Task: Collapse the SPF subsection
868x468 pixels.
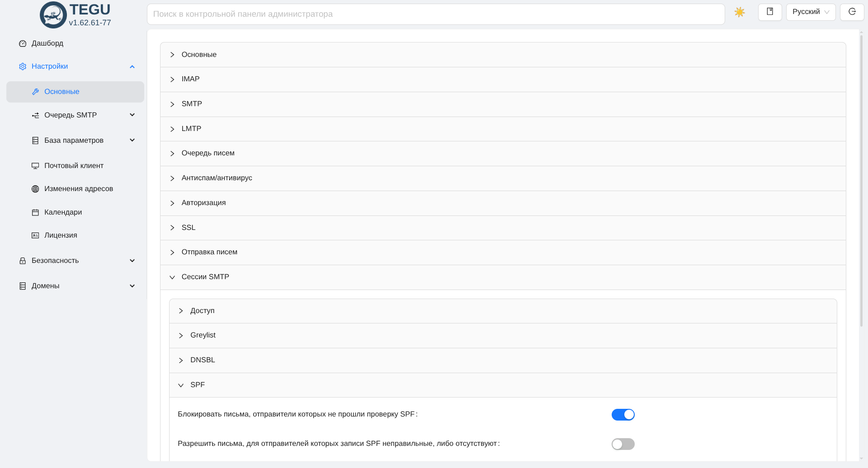Action: click(x=503, y=385)
